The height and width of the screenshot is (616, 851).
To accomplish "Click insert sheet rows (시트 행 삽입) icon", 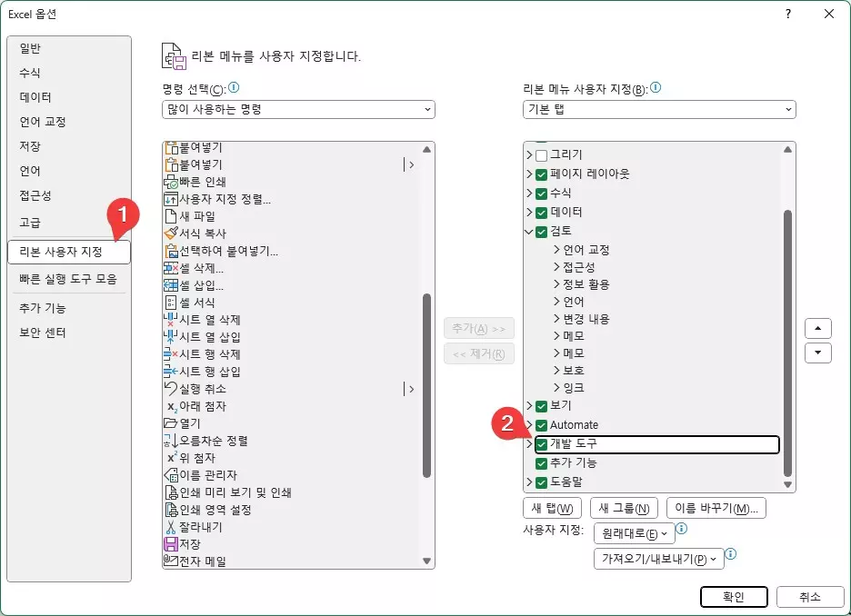I will 170,372.
